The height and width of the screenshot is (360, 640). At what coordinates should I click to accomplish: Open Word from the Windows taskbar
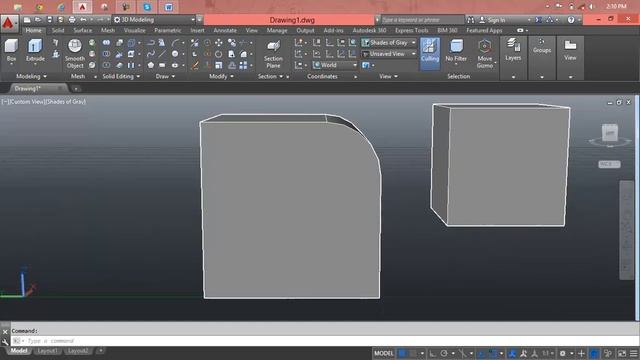tap(168, 7)
